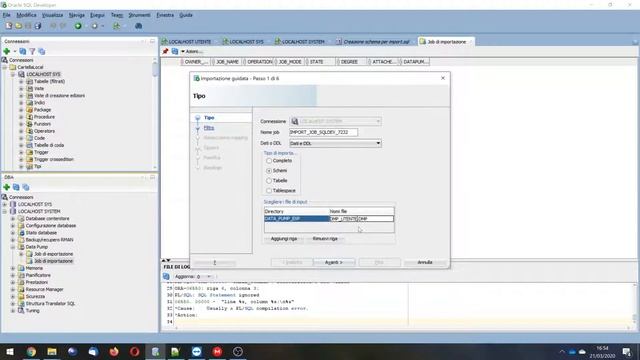Click the Windows Start button
640x360 pixels.
point(10,351)
